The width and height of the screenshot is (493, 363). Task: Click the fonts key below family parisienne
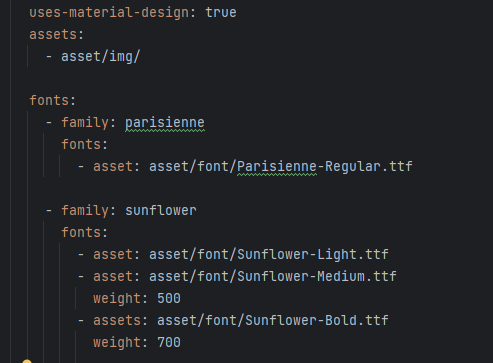(81, 144)
